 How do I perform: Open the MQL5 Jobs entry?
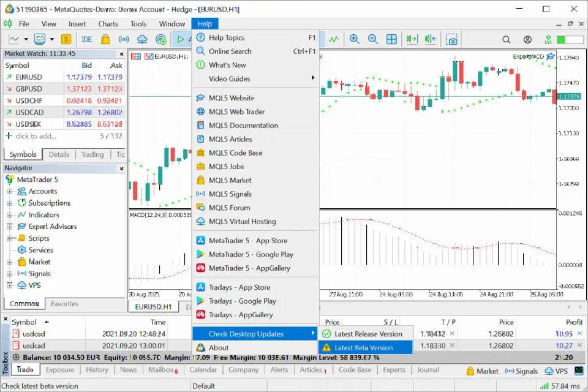[256, 167]
